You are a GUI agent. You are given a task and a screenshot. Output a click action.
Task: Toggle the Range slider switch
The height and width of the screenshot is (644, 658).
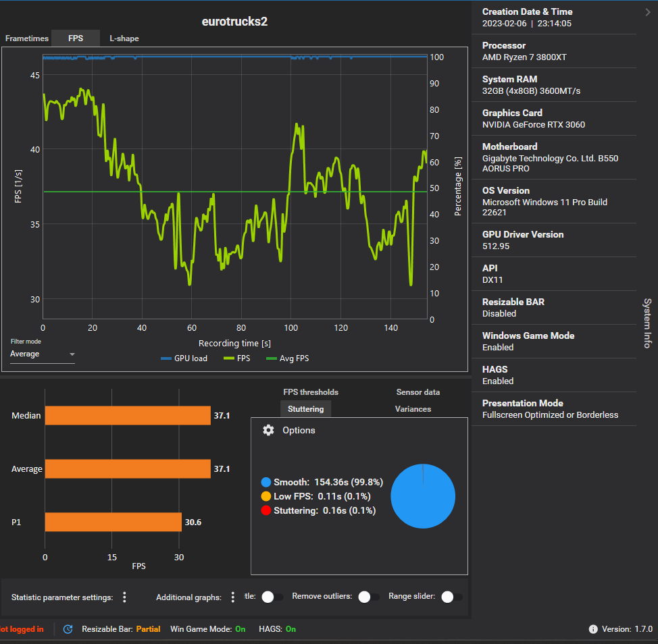[x=451, y=597]
